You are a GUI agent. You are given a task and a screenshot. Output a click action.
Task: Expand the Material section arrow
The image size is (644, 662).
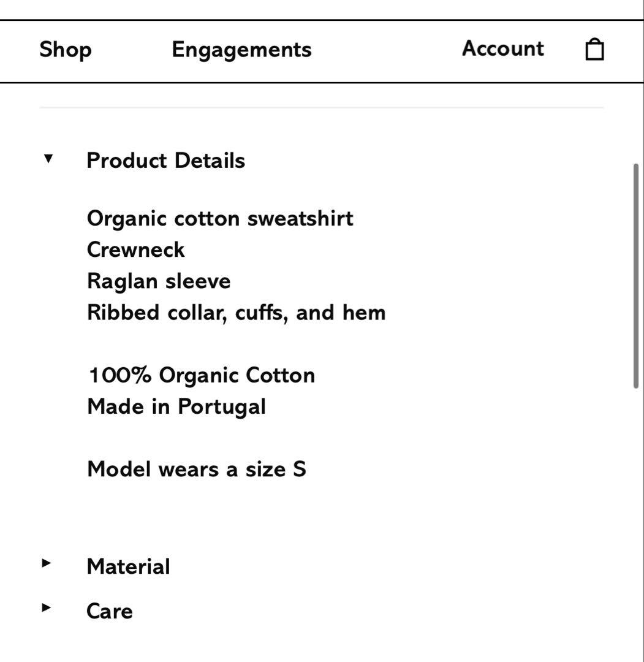point(47,563)
